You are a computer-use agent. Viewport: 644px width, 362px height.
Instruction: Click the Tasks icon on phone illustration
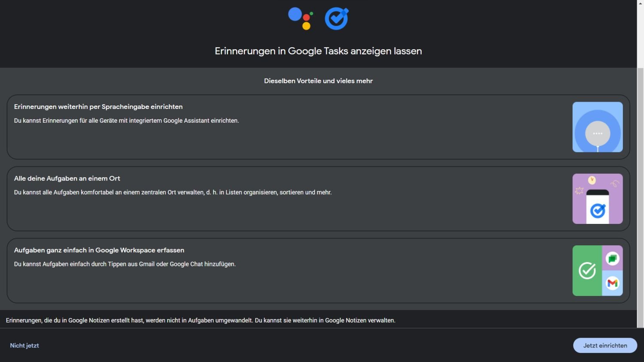(x=598, y=211)
